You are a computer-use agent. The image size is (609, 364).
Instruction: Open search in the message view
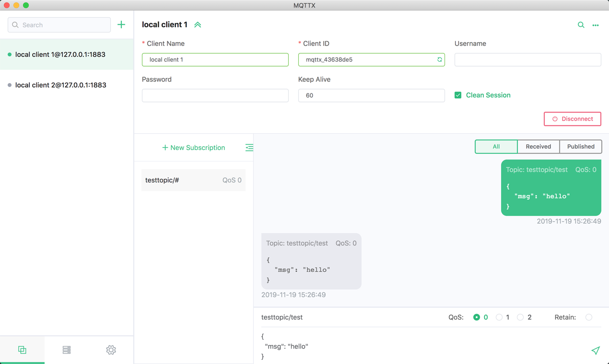pyautogui.click(x=581, y=25)
